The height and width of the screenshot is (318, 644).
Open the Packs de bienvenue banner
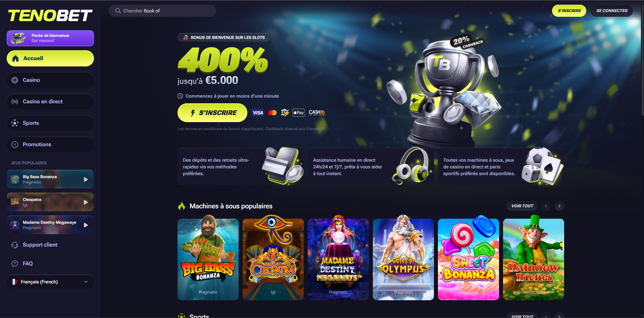[x=50, y=38]
